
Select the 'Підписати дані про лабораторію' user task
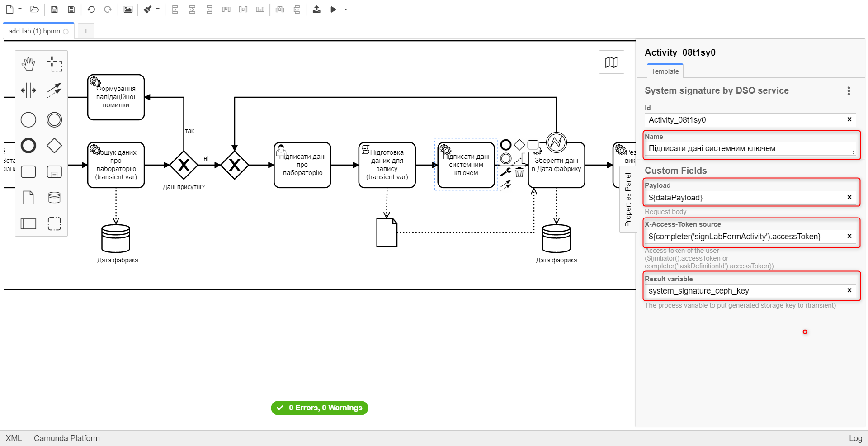[x=302, y=165]
